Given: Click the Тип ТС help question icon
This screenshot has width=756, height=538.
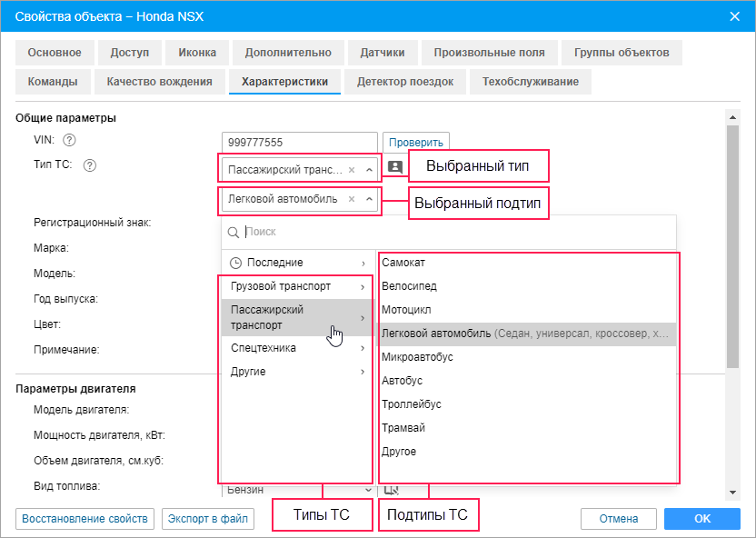Looking at the screenshot, I should 90,165.
